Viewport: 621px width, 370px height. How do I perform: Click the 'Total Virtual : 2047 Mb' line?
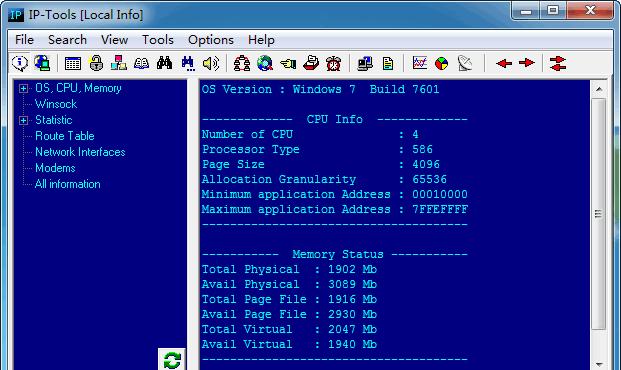coord(289,330)
